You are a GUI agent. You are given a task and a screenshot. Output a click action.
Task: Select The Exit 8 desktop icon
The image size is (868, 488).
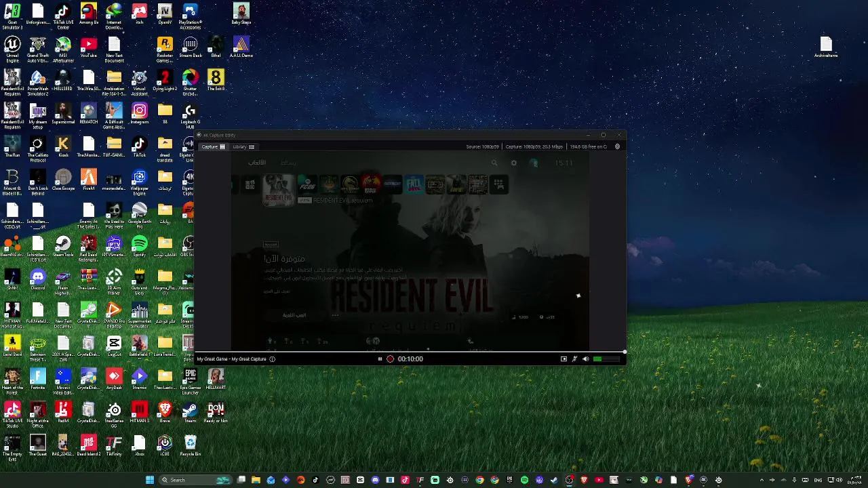pos(216,81)
